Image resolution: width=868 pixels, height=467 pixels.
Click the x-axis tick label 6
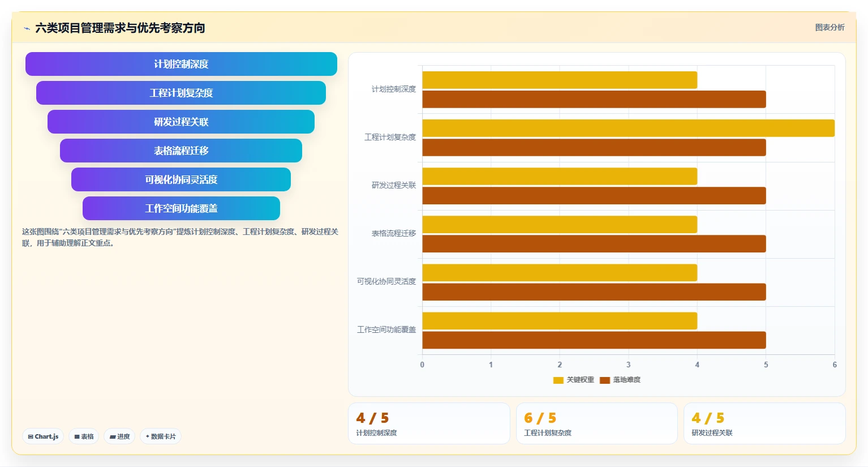[835, 365]
